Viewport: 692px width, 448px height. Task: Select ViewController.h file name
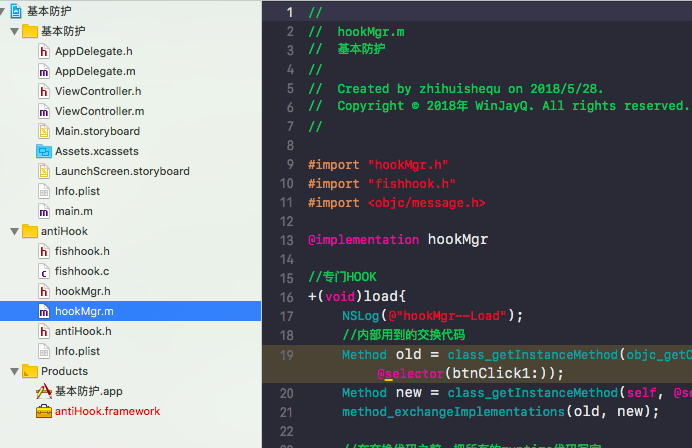[x=98, y=91]
